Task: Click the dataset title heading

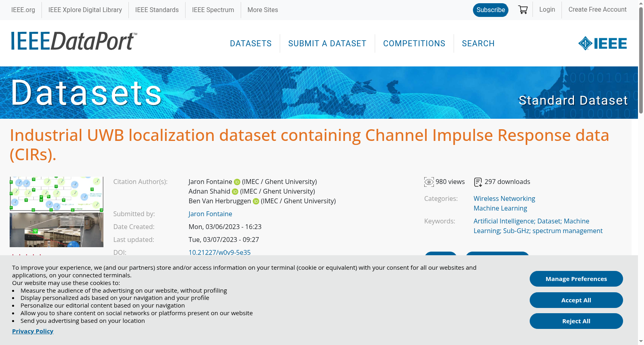Action: (x=310, y=145)
